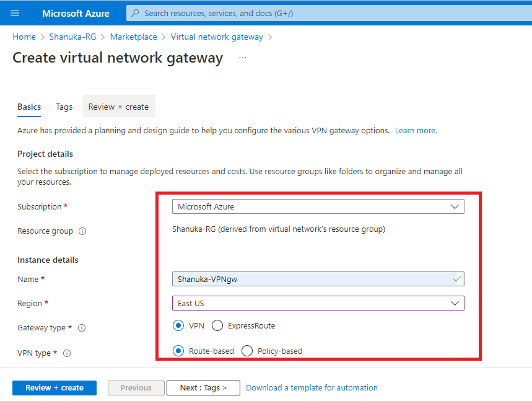Image resolution: width=532 pixels, height=401 pixels.
Task: Switch to the Tags tab
Action: tap(64, 107)
